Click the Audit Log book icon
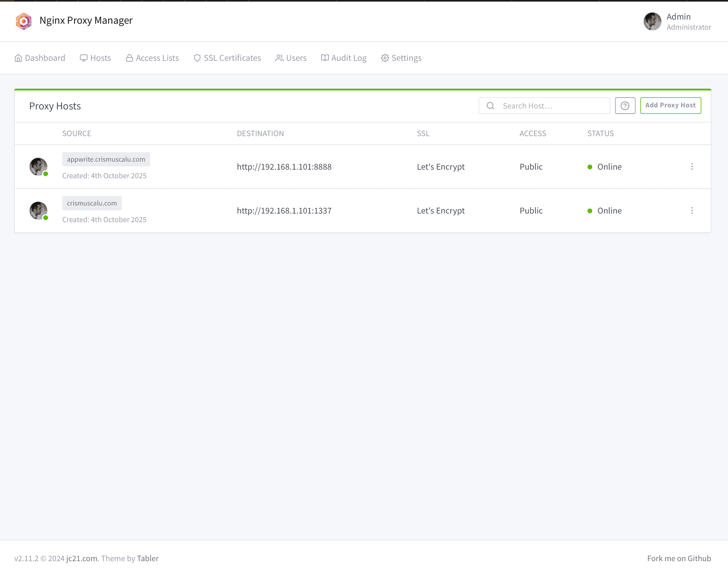The image size is (728, 573). 325,58
